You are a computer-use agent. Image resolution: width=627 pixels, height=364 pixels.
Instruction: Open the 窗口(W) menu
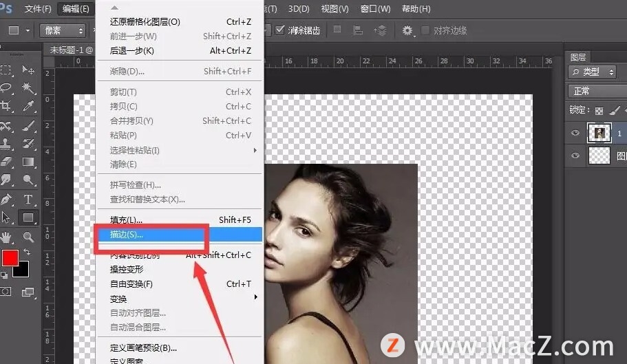pos(375,9)
